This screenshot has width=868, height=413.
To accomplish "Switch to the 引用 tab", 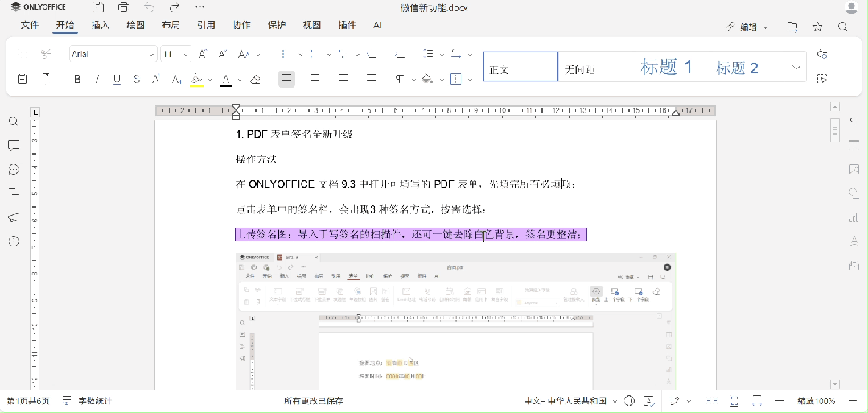I will 206,26.
